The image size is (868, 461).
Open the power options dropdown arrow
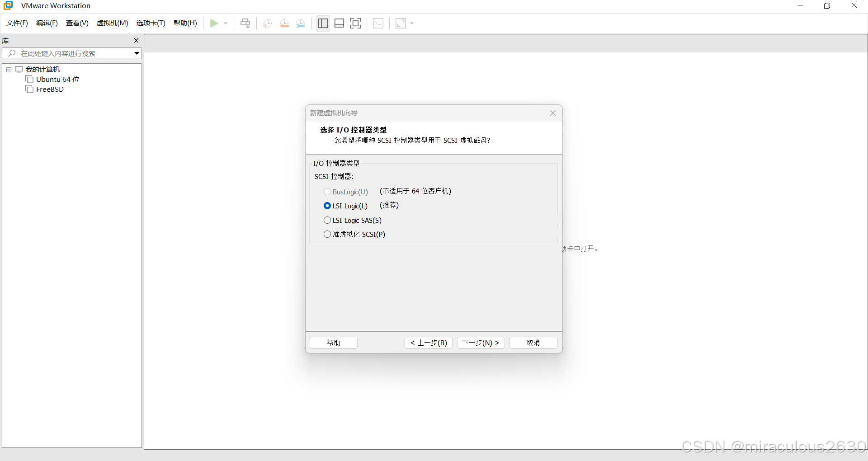[226, 23]
